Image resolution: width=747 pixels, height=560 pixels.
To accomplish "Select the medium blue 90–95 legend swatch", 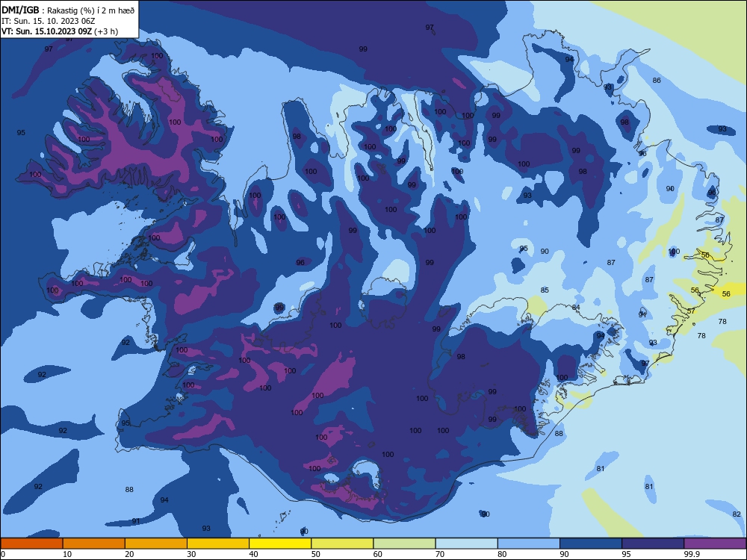I will click(x=591, y=544).
